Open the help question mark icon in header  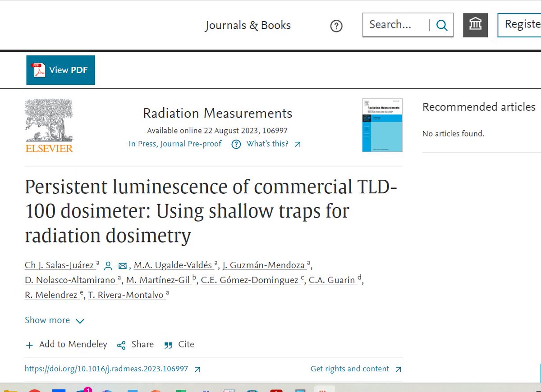click(x=336, y=26)
